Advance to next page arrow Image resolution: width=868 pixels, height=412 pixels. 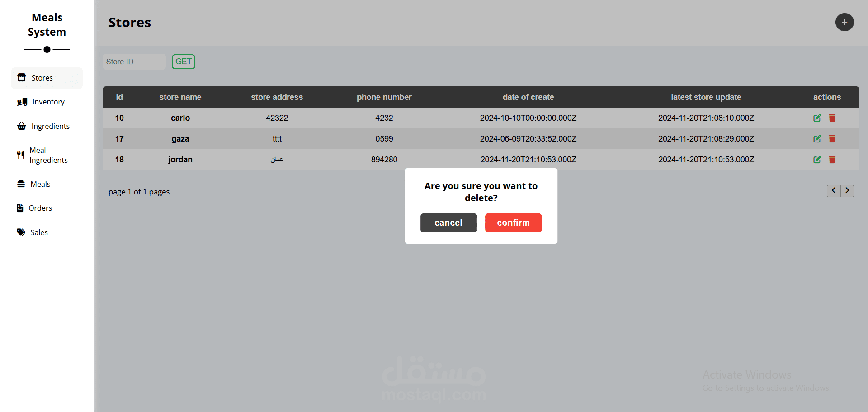click(x=847, y=191)
